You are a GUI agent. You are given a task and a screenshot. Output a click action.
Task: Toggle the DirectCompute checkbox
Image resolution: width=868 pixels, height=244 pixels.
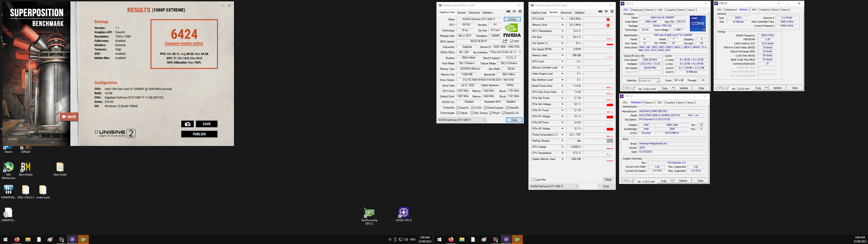485,108
